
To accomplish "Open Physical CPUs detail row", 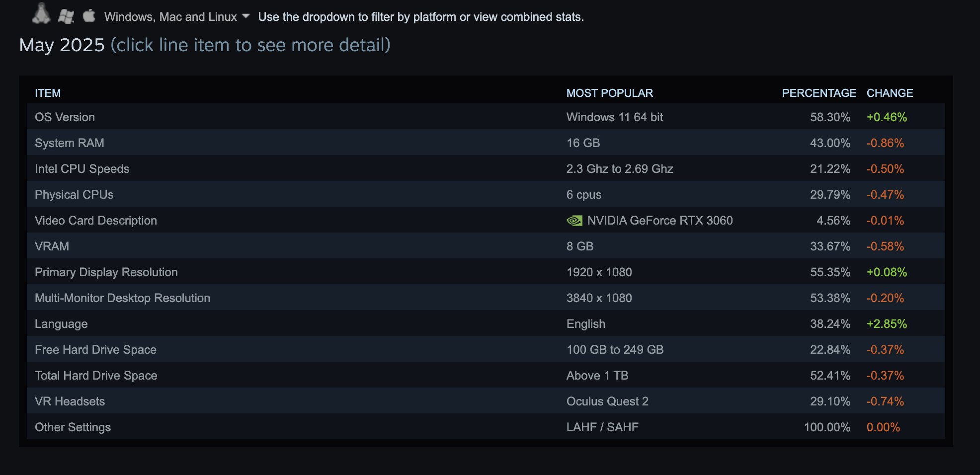I will point(486,194).
